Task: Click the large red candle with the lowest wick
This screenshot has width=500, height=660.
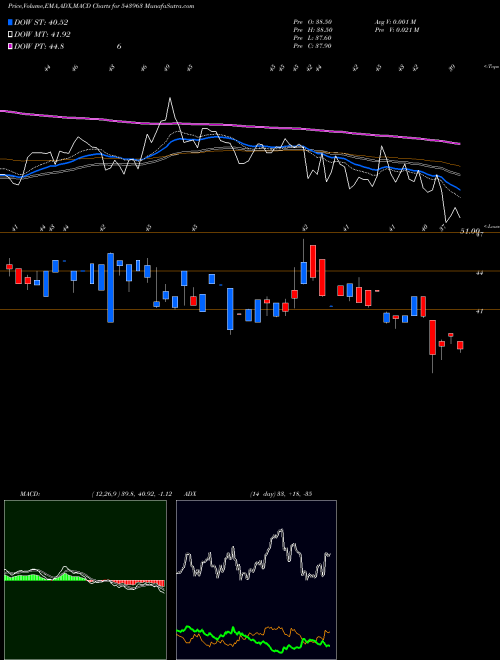Action: (x=432, y=337)
